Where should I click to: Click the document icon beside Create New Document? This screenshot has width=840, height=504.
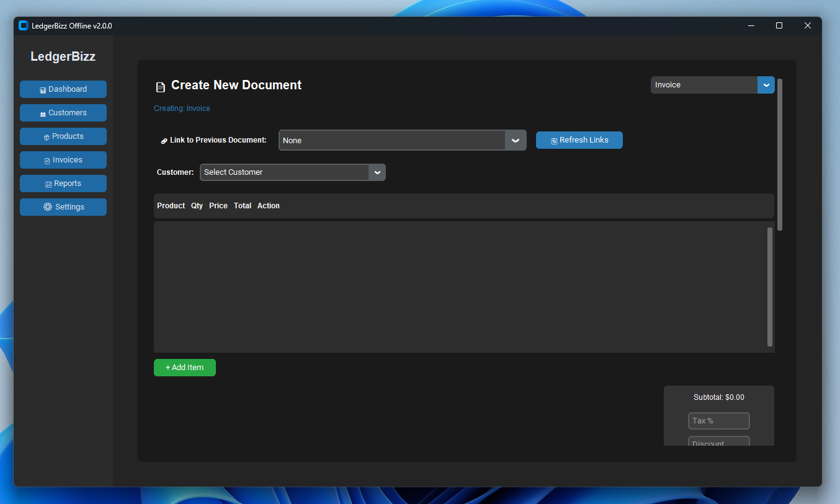pos(159,86)
